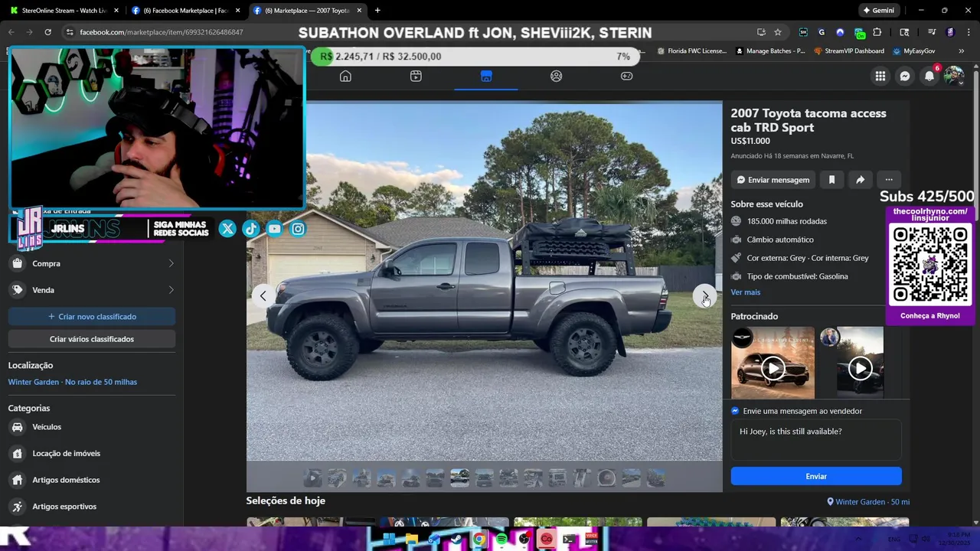Click the Enviar mensagem button
The image size is (980, 551).
[773, 180]
